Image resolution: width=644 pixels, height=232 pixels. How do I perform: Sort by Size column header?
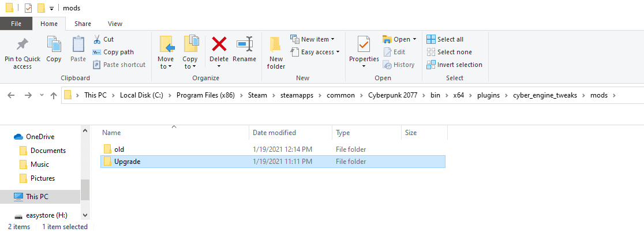(424, 133)
